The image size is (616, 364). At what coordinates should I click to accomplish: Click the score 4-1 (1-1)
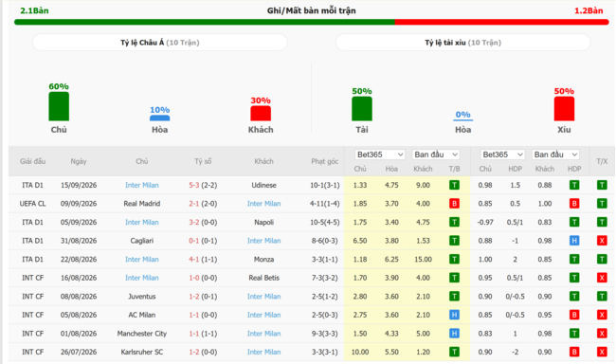(203, 259)
